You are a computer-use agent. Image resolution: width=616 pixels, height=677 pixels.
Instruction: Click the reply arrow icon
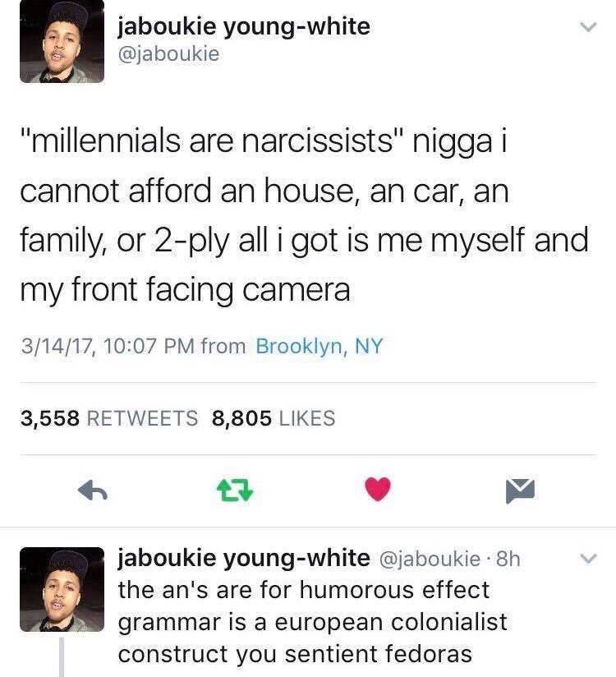point(92,490)
